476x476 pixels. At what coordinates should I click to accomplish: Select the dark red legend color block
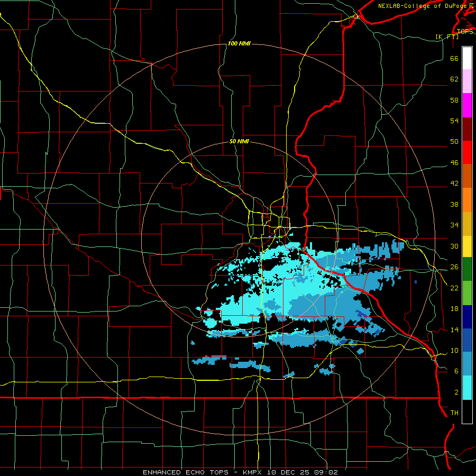(467, 129)
